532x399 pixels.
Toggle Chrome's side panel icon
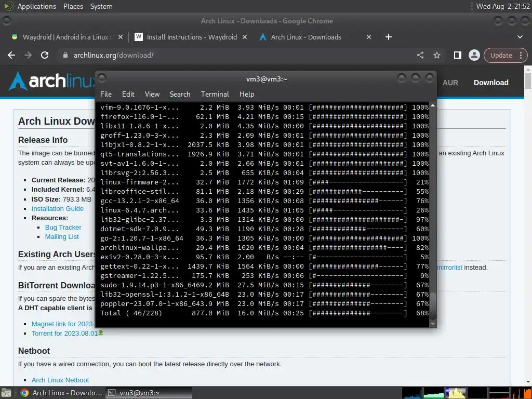tap(457, 55)
